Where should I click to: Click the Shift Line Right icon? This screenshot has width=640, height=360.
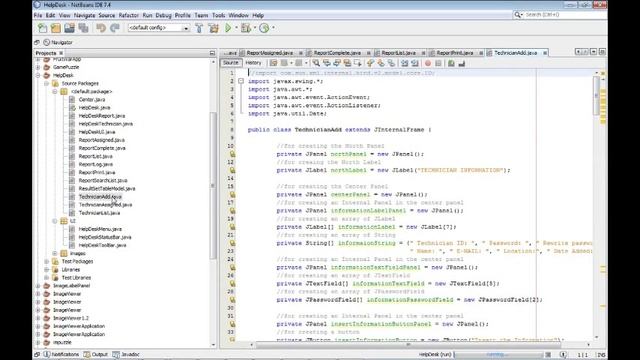[x=415, y=63]
